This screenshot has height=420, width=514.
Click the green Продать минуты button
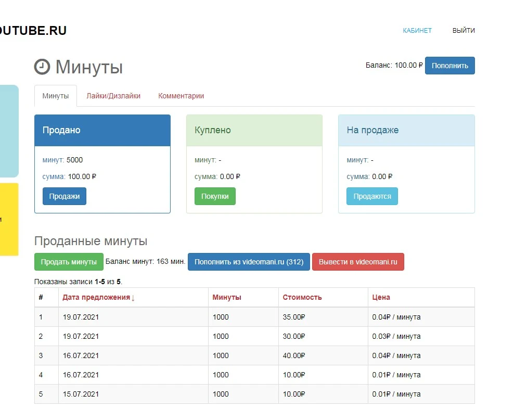(x=69, y=262)
